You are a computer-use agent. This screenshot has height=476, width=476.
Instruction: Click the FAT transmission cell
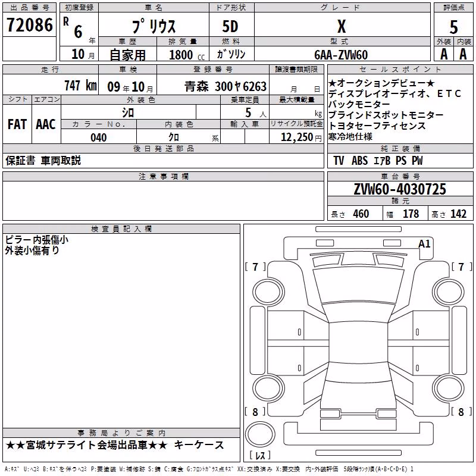coord(17,124)
